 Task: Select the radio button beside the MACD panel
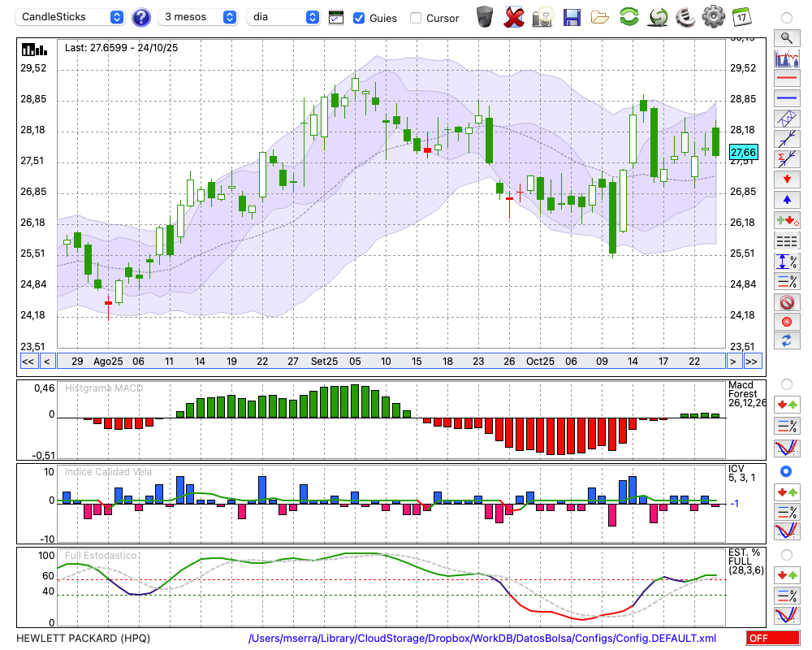tap(786, 383)
